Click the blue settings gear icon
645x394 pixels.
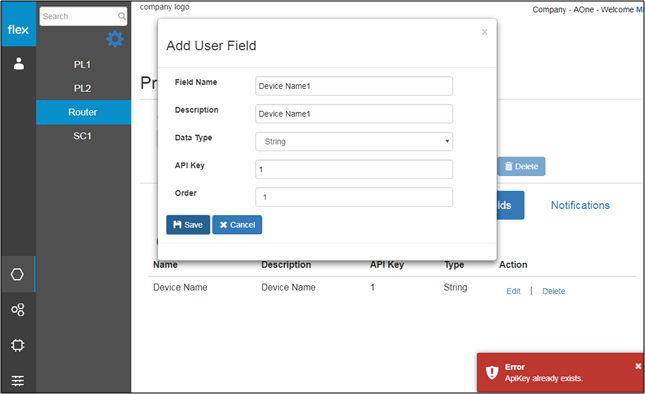click(115, 39)
